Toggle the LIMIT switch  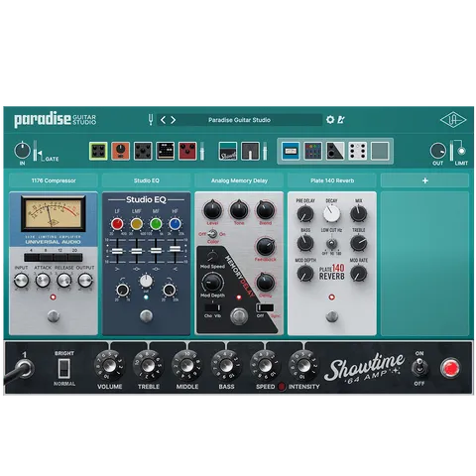461,151
